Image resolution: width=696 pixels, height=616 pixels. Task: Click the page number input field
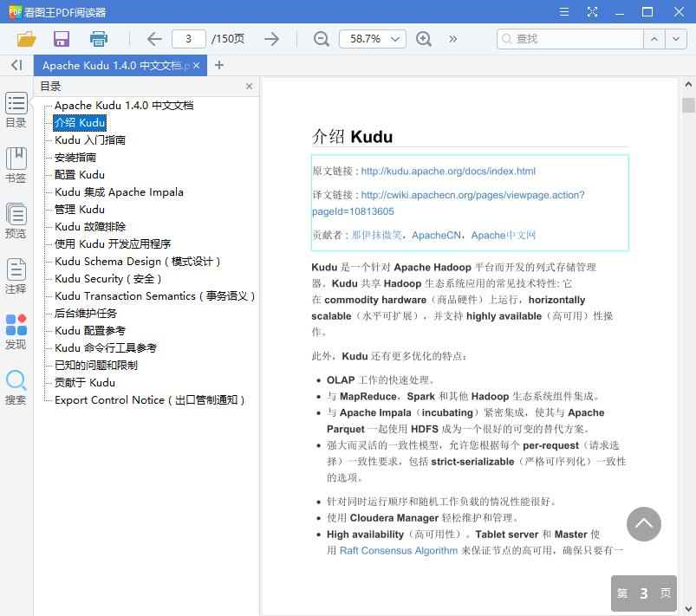click(189, 39)
